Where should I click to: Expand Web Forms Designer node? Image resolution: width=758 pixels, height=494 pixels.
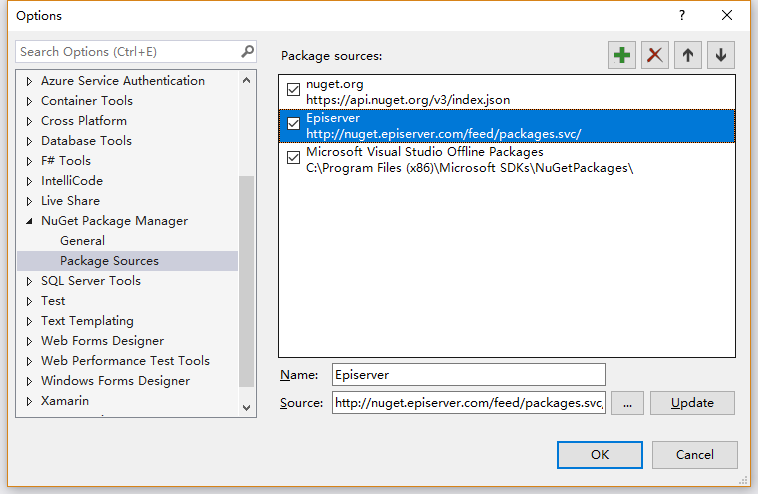click(29, 341)
